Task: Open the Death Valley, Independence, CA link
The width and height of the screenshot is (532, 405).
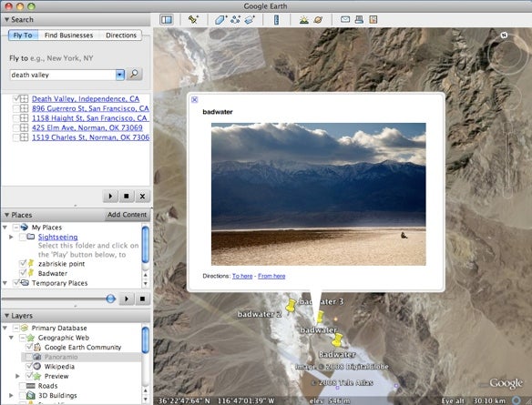Action: coord(86,98)
